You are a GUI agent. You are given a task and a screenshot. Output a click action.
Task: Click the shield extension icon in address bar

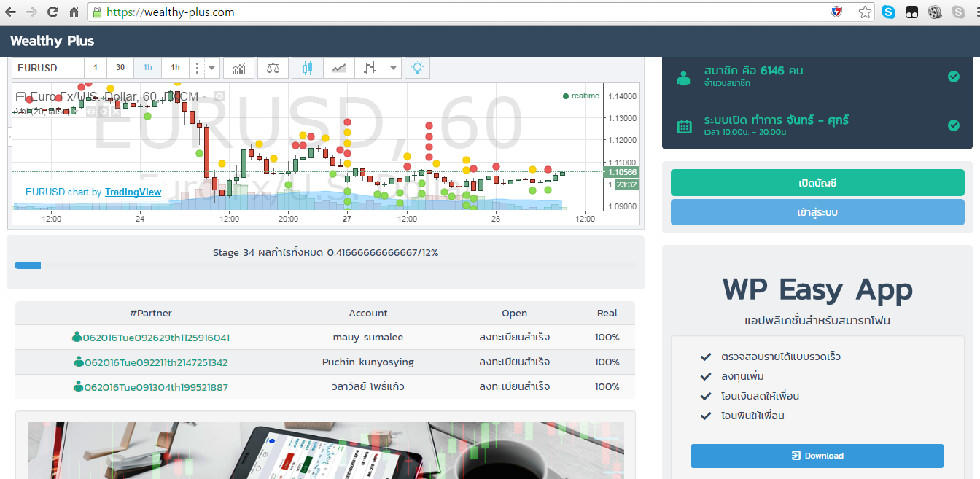click(838, 12)
